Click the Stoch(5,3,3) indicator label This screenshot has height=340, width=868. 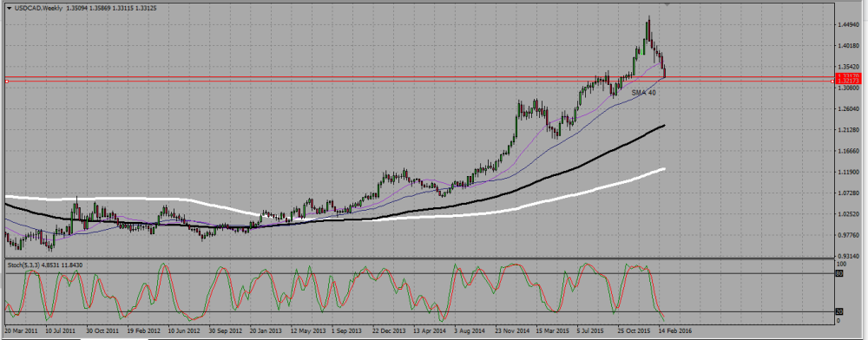tap(23, 265)
